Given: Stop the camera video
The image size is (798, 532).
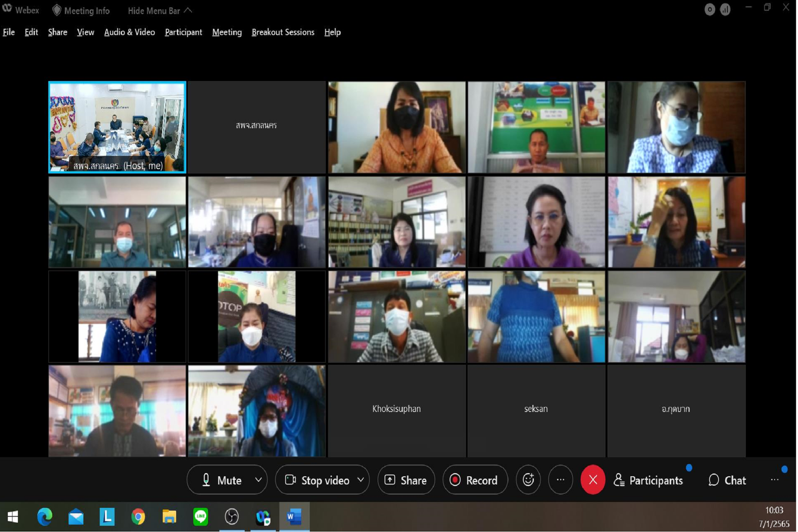Looking at the screenshot, I should click(x=317, y=480).
